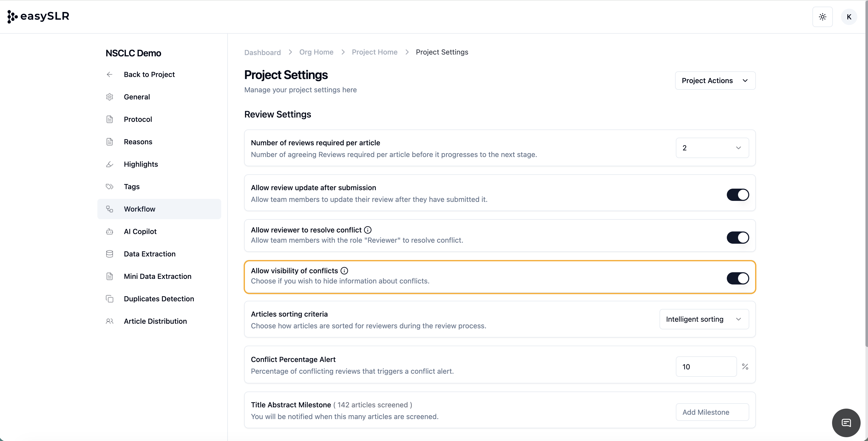This screenshot has width=868, height=441.
Task: Open the Intelligent sorting dropdown
Action: 704,319
